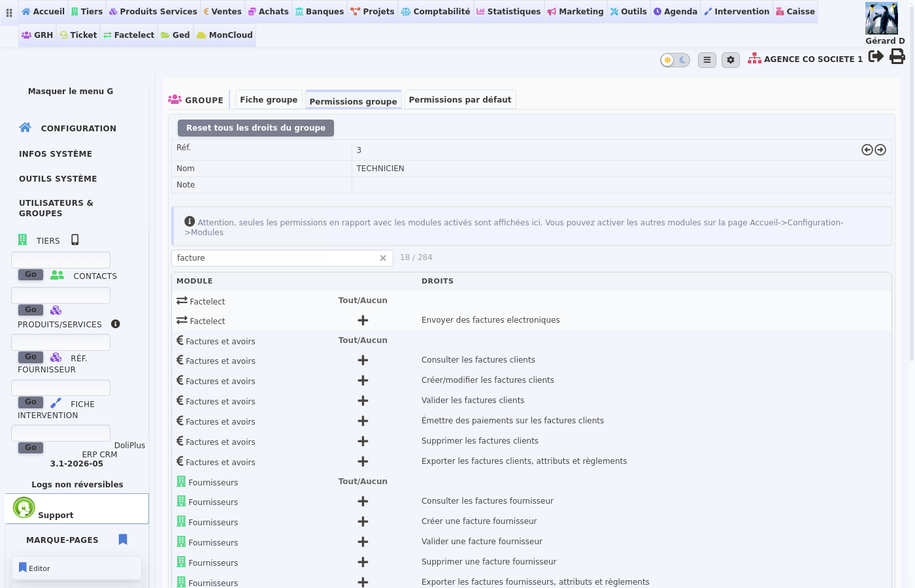Grant 'Supprimer une facture fournisseur' permission
The height and width of the screenshot is (588, 915).
pos(363,562)
